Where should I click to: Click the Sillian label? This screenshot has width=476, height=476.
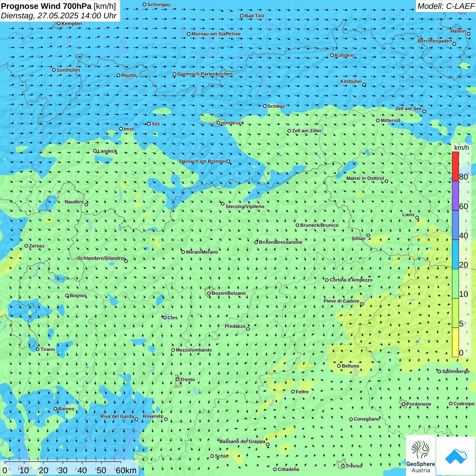pos(358,238)
